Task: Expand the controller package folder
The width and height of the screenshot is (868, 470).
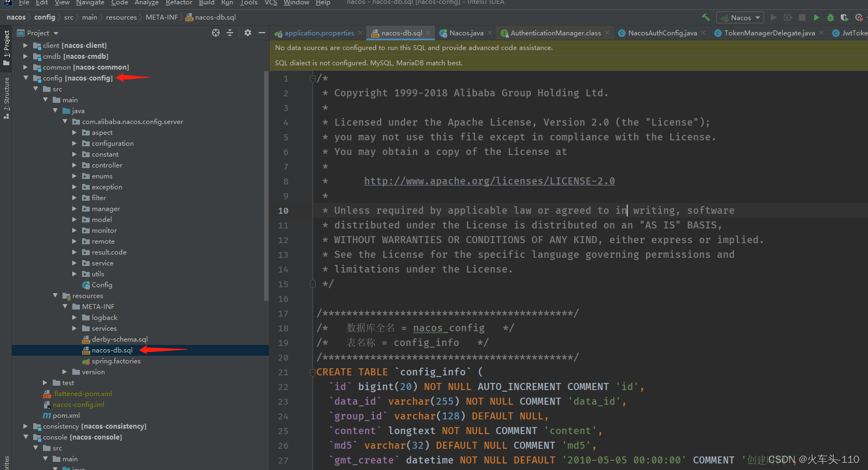Action: pos(74,165)
